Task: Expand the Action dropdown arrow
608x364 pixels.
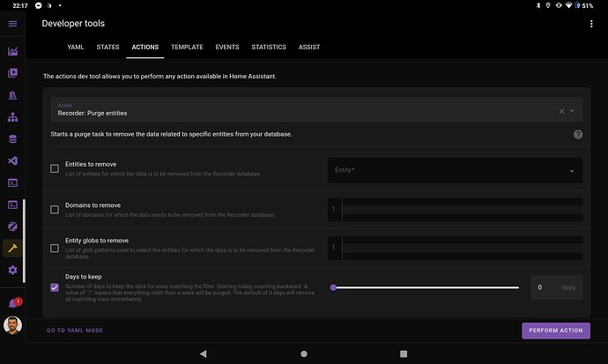Action: click(572, 111)
